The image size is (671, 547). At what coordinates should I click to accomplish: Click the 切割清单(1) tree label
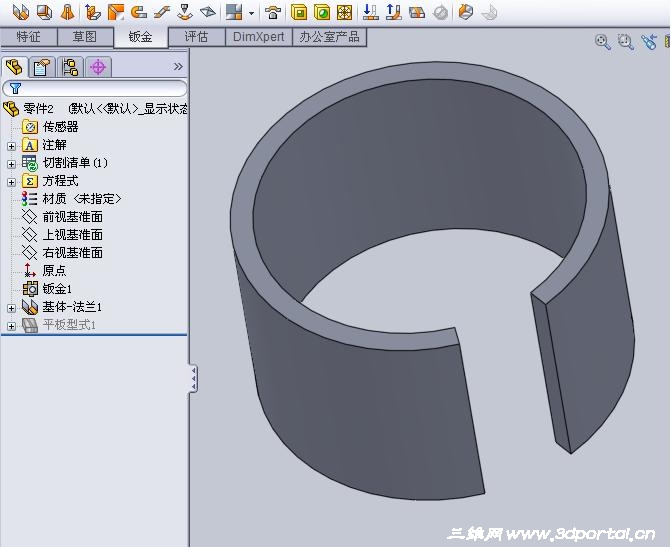point(75,163)
